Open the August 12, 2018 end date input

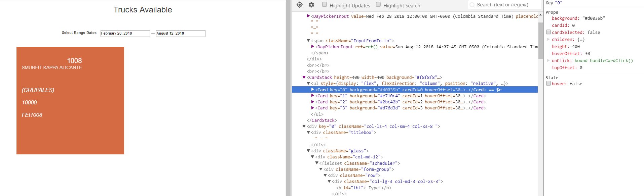pos(181,33)
